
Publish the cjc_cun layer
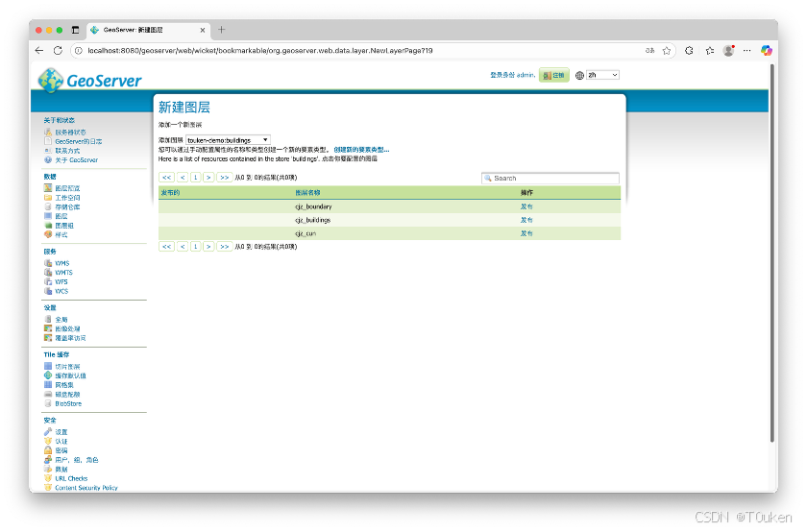pos(526,233)
